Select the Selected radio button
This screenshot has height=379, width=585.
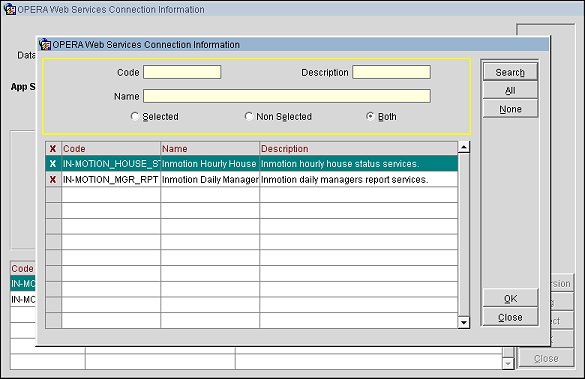pos(135,116)
